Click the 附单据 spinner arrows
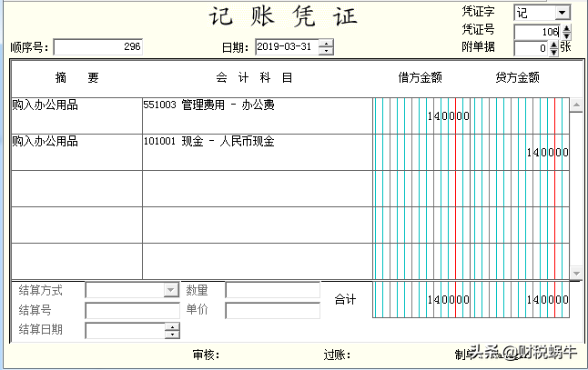This screenshot has width=588, height=370. 554,48
